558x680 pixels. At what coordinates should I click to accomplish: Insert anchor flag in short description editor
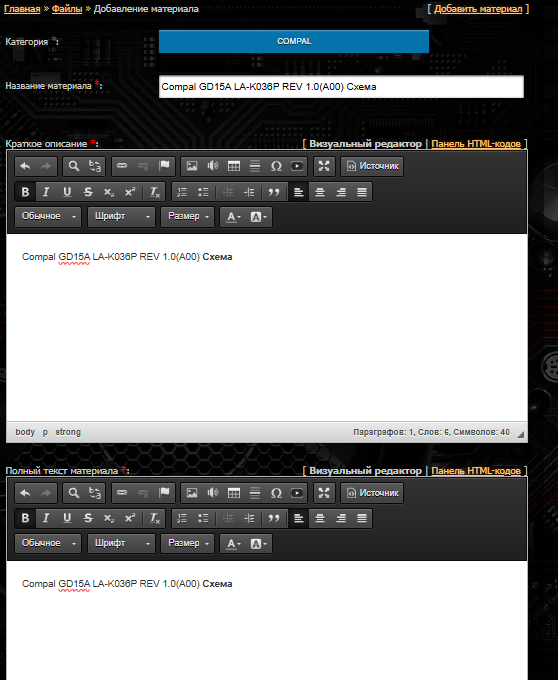coord(164,166)
